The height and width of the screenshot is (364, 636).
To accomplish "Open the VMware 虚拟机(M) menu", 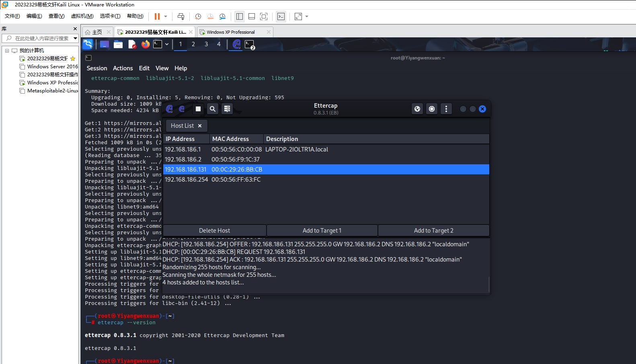I will 82,16.
